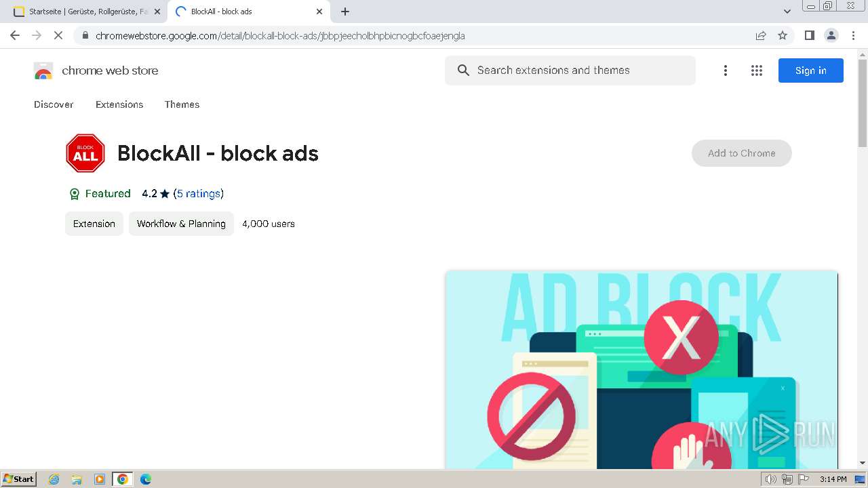
Task: Close the Startseite Gerüste tab
Action: point(157,12)
